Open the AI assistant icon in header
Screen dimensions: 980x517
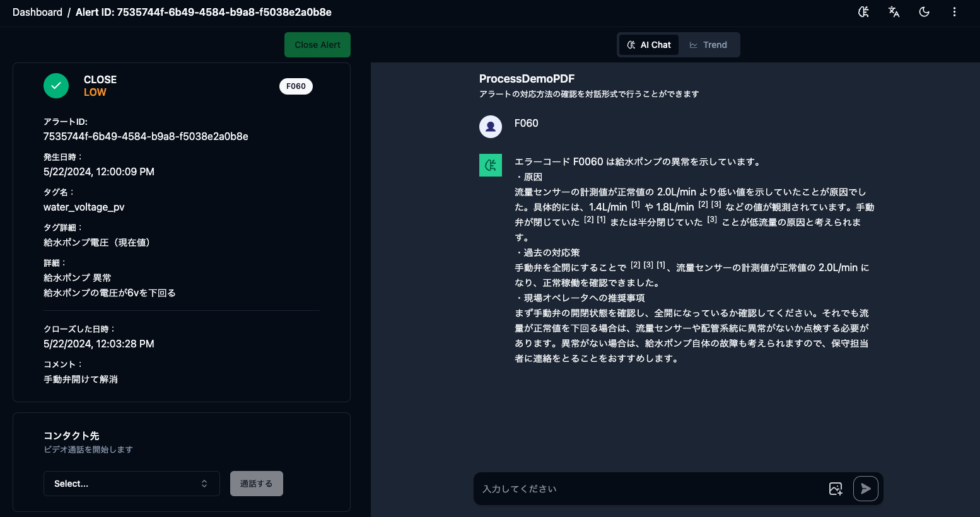[864, 12]
